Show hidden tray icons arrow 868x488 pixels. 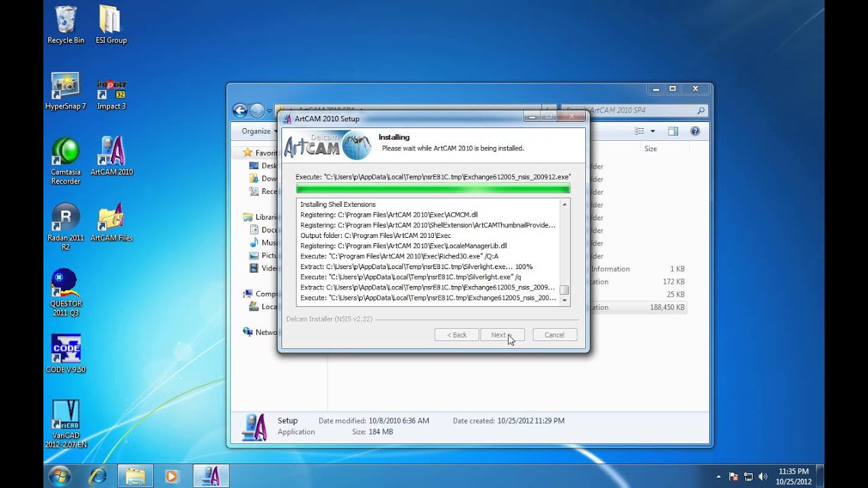coord(718,476)
